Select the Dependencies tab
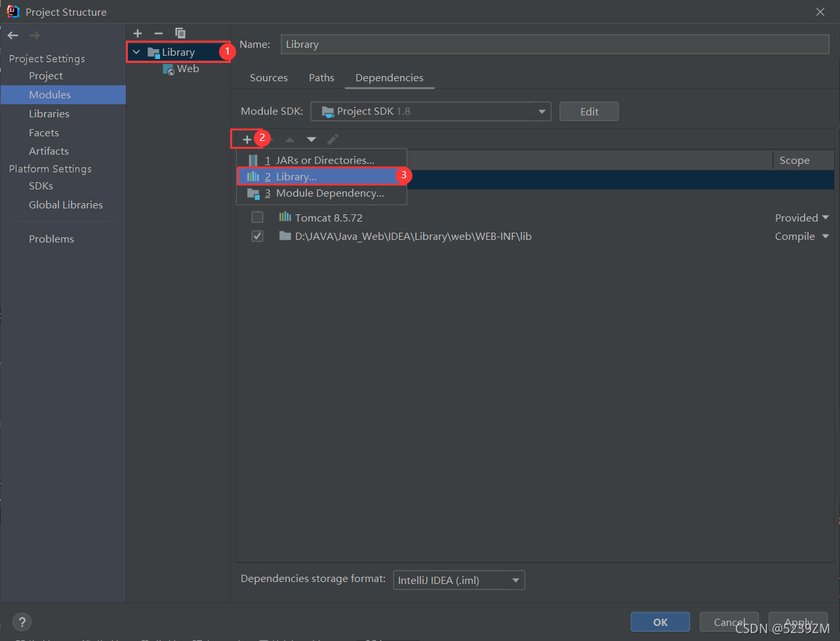The width and height of the screenshot is (840, 641). (390, 77)
